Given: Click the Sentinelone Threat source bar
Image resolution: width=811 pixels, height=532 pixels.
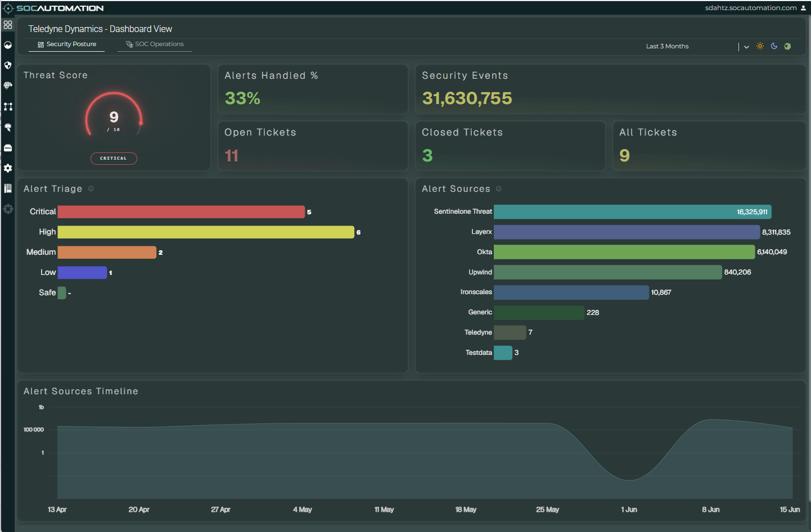Looking at the screenshot, I should pyautogui.click(x=633, y=211).
